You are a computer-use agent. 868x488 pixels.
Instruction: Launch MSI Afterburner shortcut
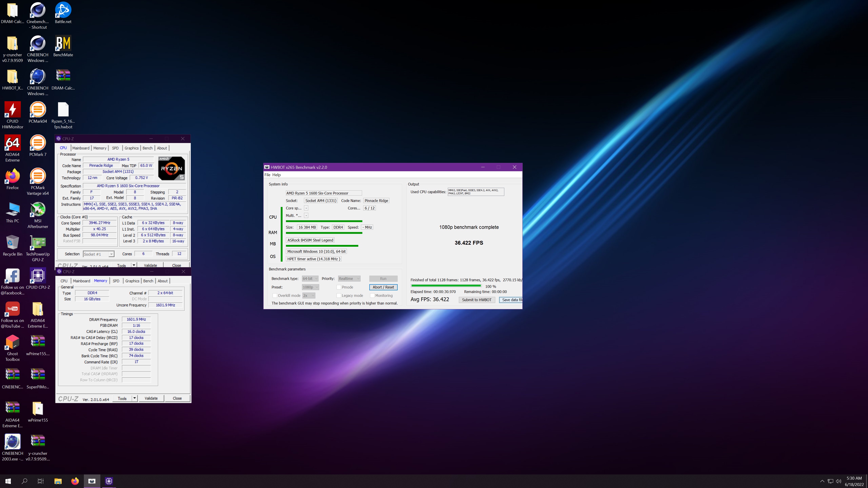click(38, 215)
